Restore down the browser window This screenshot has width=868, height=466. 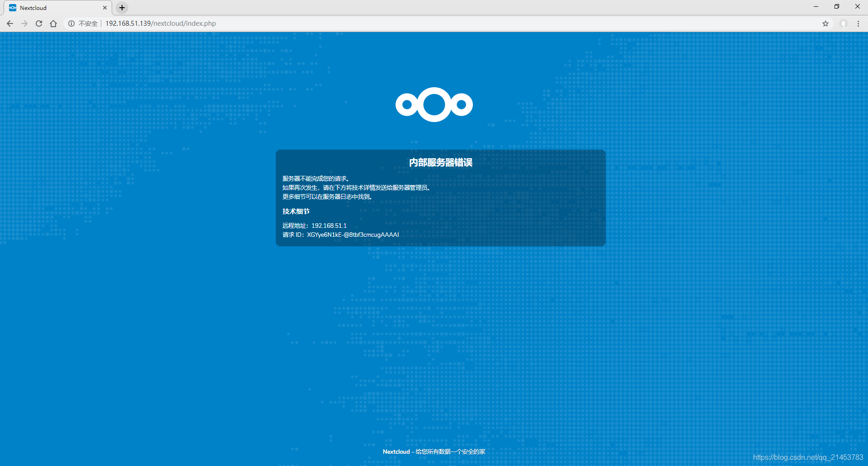pyautogui.click(x=837, y=7)
